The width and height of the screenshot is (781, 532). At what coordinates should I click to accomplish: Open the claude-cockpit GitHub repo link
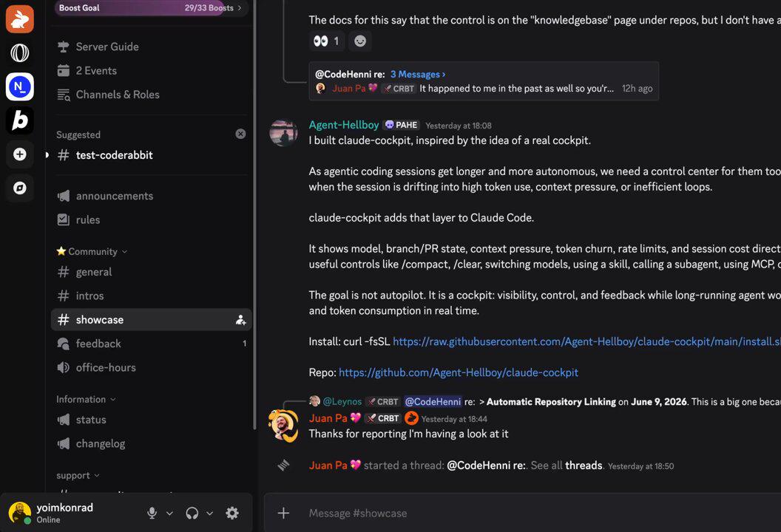[x=459, y=372]
